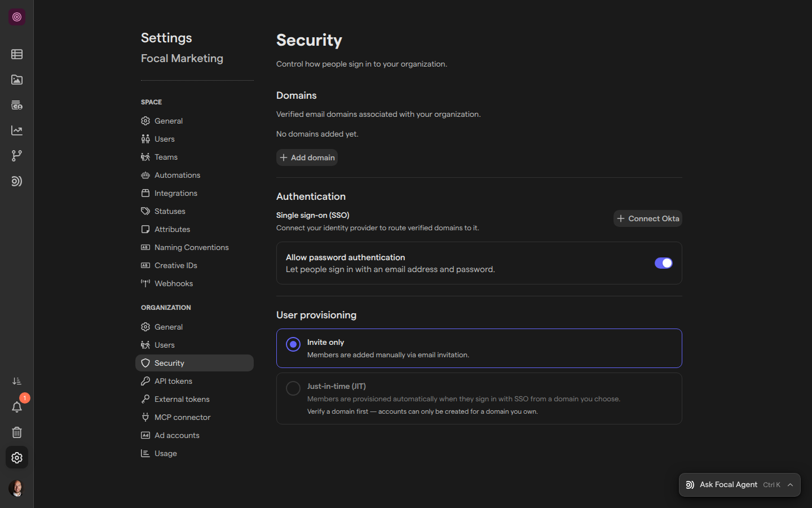This screenshot has width=812, height=508.
Task: Open notifications bell with badge
Action: 17,407
